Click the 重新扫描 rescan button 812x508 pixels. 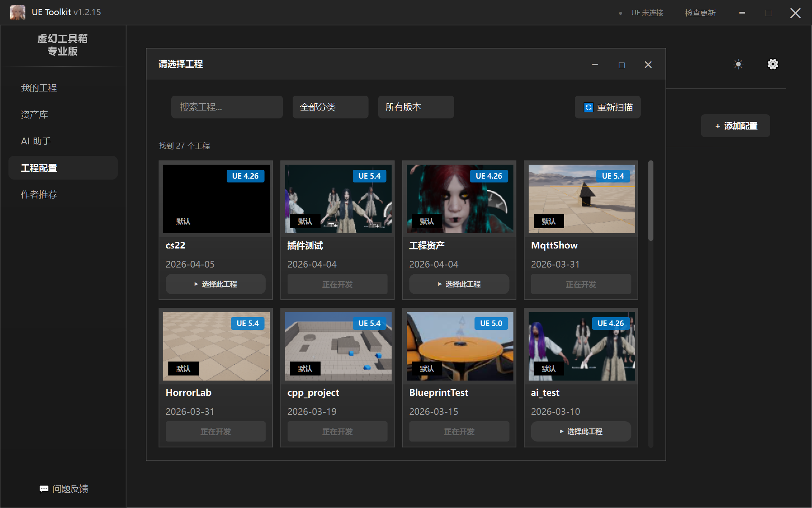(x=607, y=107)
